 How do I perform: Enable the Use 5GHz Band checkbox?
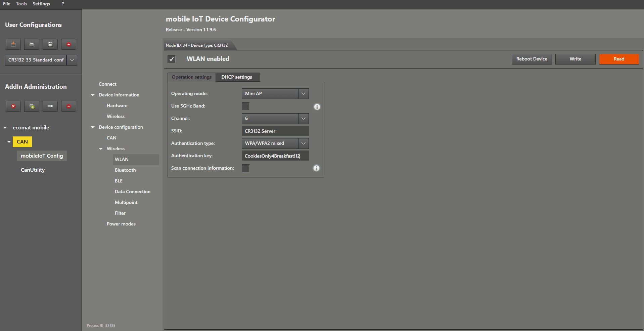pos(245,106)
